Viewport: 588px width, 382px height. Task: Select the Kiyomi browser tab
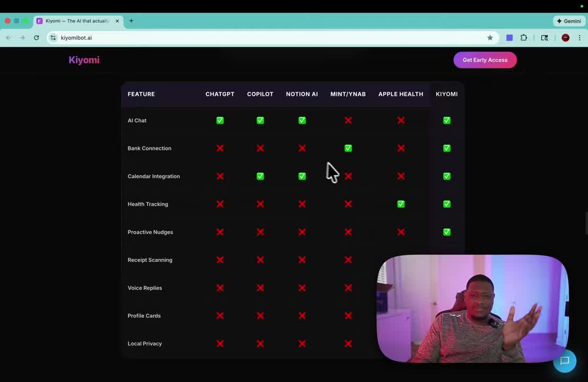click(77, 21)
